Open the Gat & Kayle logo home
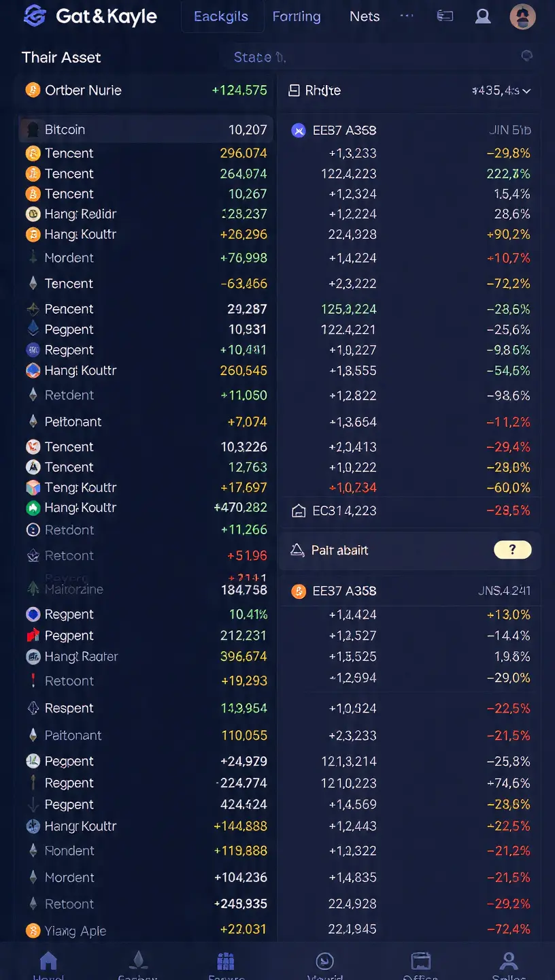555x980 pixels. 90,16
